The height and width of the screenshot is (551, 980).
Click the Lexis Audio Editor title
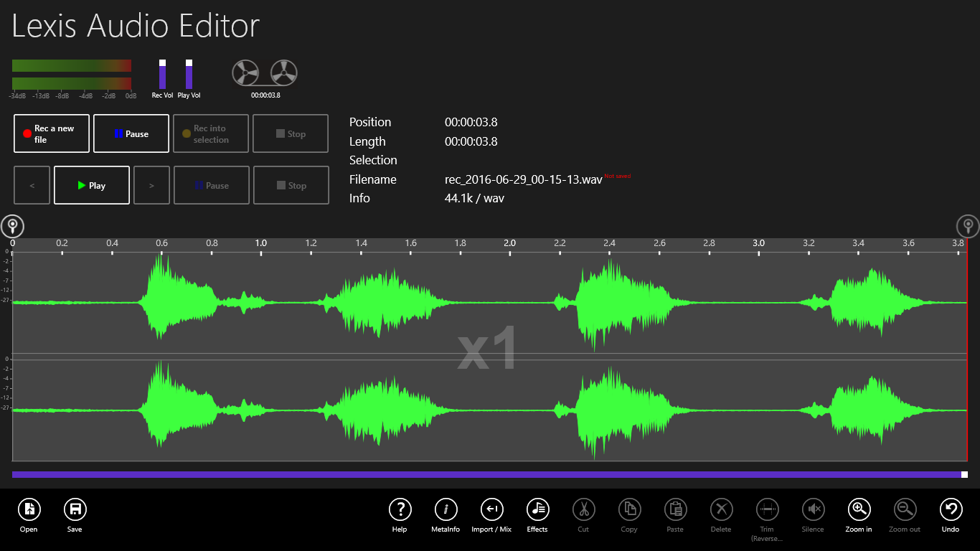click(136, 26)
